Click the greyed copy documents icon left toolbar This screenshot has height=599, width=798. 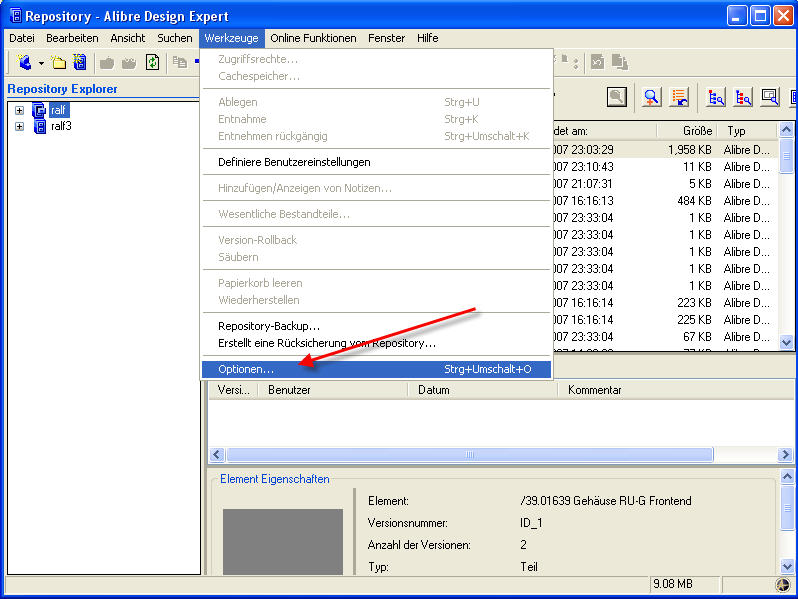180,63
